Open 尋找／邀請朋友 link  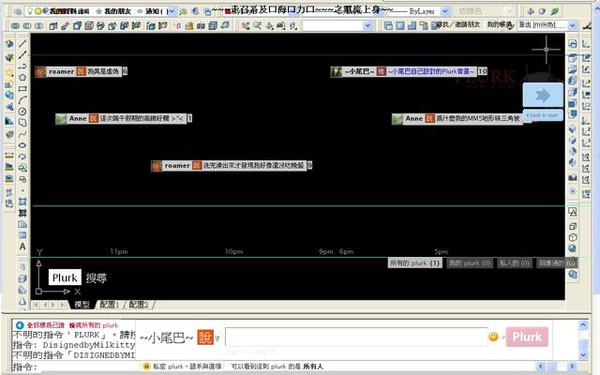458,24
